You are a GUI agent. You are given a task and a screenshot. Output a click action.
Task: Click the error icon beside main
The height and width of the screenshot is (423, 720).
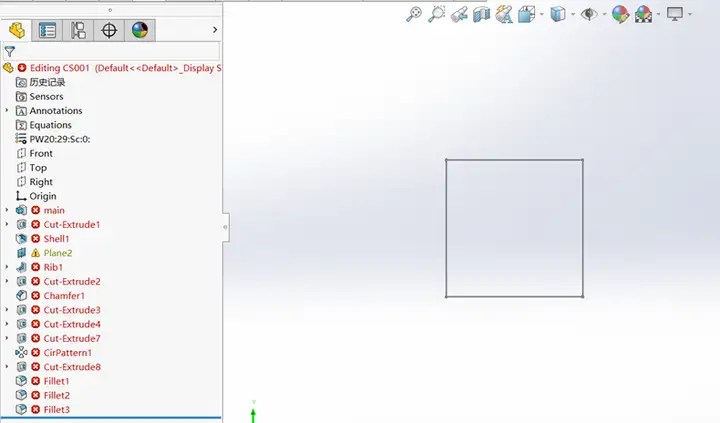click(36, 210)
